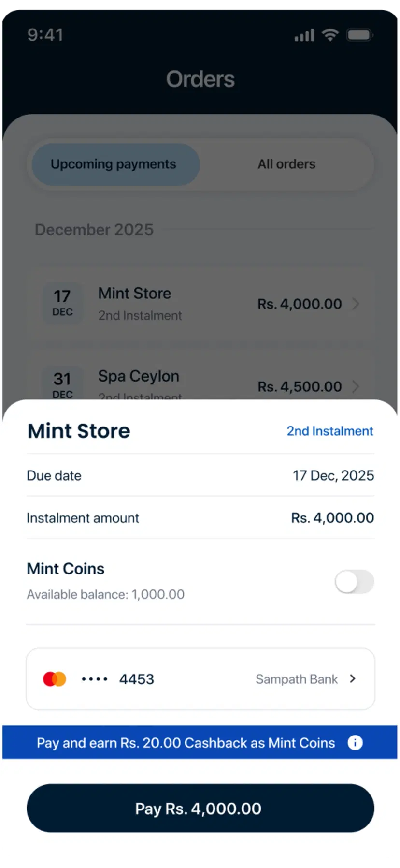
Task: Open Spa Ceylon order chevron
Action: pyautogui.click(x=356, y=386)
